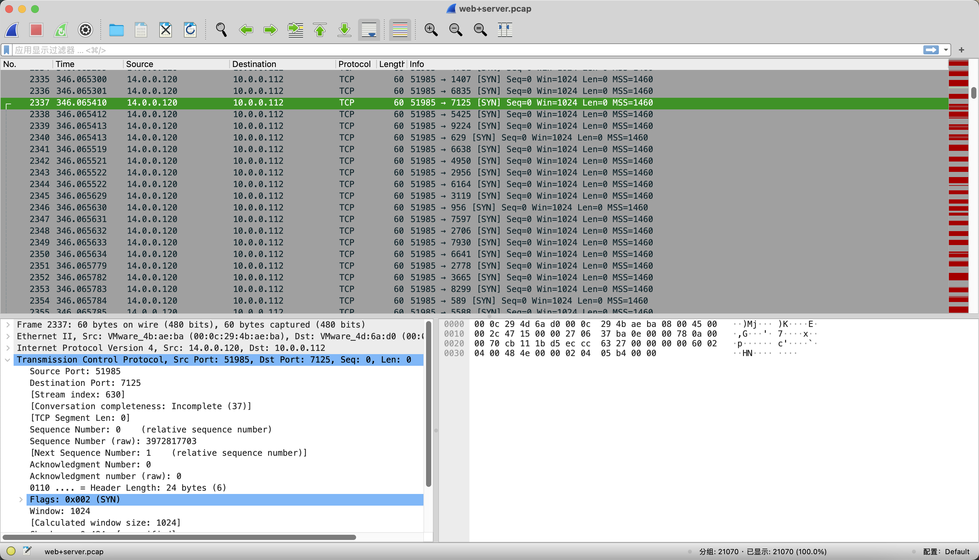Find a packet with the magnifier icon
The width and height of the screenshot is (979, 560).
click(x=221, y=29)
